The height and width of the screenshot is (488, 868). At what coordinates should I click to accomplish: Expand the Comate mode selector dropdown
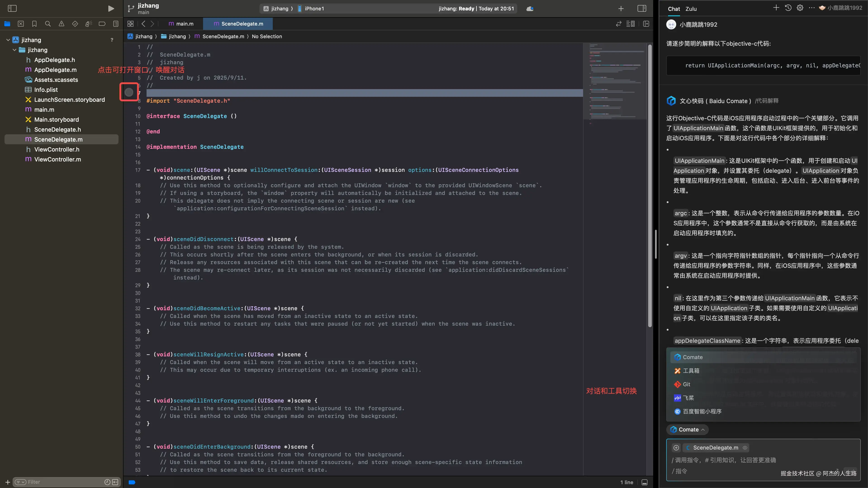click(x=687, y=429)
